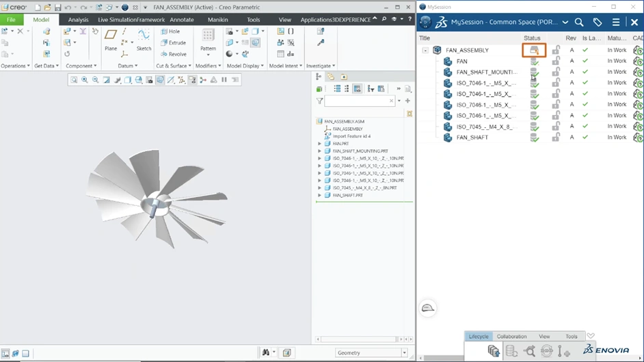This screenshot has height=362, width=644.
Task: Click the Refit view icon in graphics toolbar
Action: 74,79
